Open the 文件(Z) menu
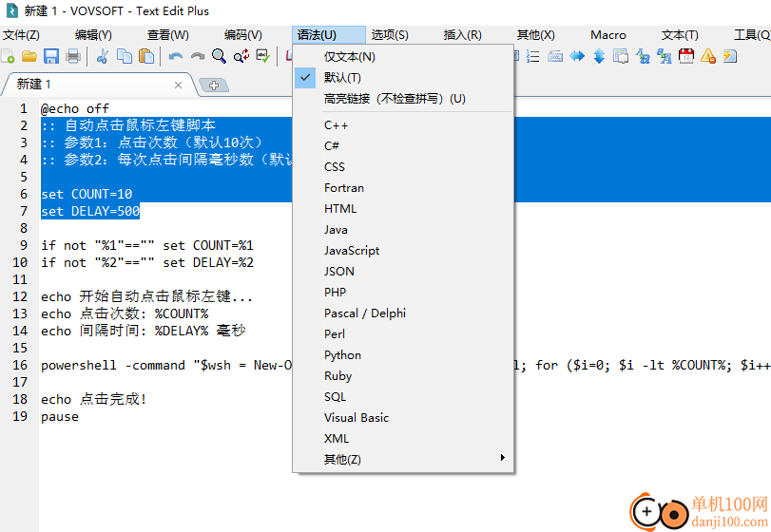This screenshot has width=771, height=532. point(21,35)
